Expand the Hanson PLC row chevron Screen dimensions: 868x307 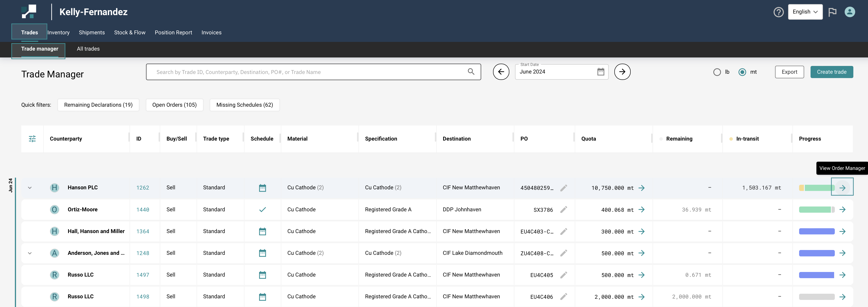(x=30, y=188)
